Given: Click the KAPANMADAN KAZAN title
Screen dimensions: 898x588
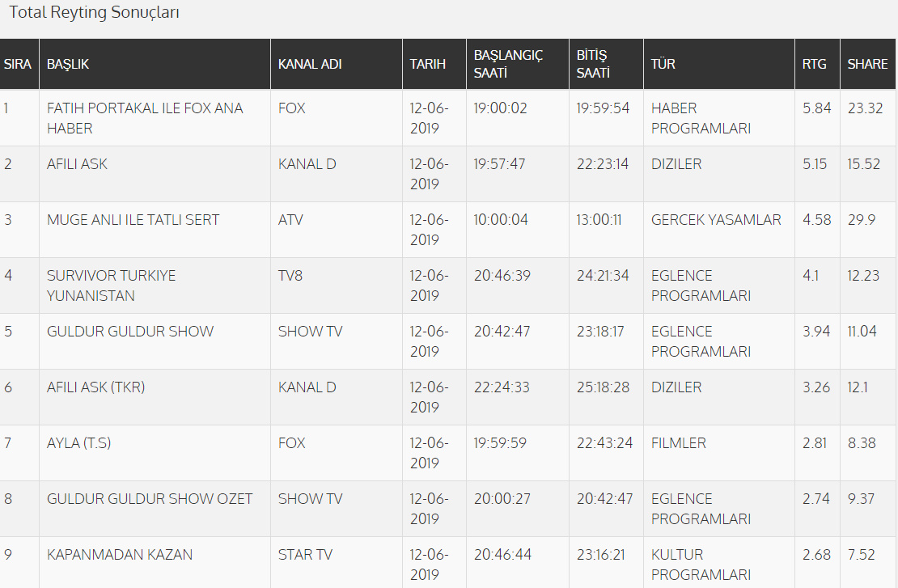Looking at the screenshot, I should pyautogui.click(x=120, y=555).
